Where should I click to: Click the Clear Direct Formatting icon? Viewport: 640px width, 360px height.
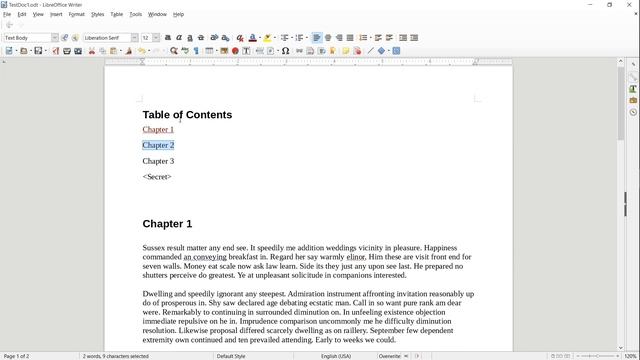click(240, 38)
